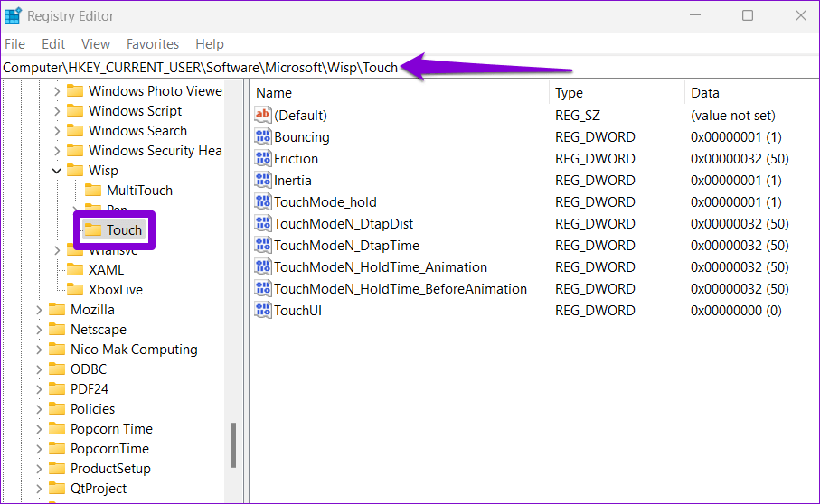
Task: Expand the Windows Security Health key
Action: click(x=57, y=151)
